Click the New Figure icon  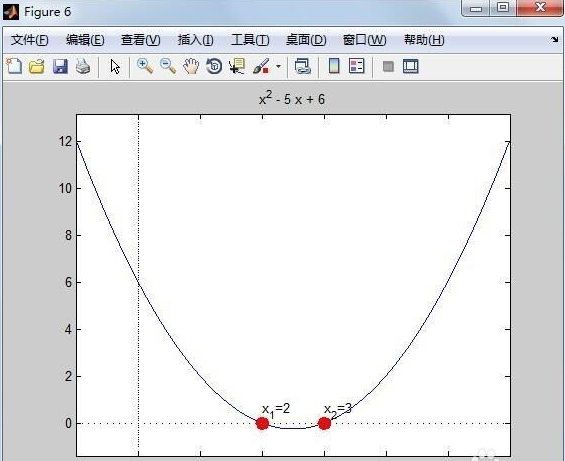point(14,66)
